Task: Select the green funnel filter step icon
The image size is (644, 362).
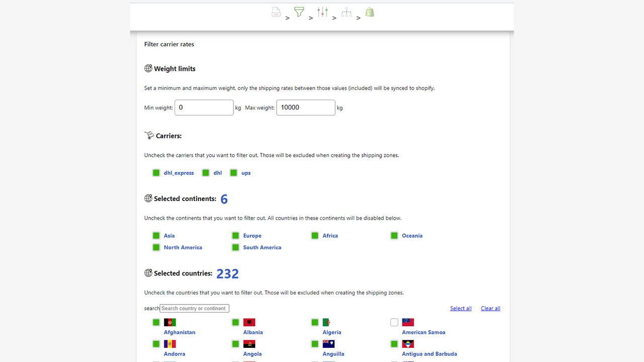Action: [x=299, y=12]
